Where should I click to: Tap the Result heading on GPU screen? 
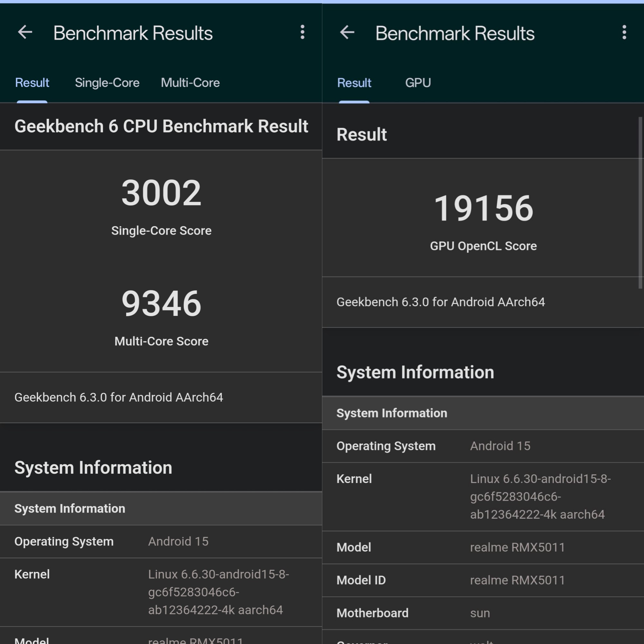(362, 135)
